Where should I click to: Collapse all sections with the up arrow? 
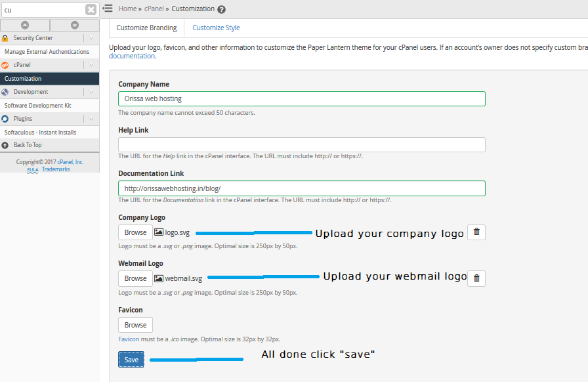tap(25, 25)
